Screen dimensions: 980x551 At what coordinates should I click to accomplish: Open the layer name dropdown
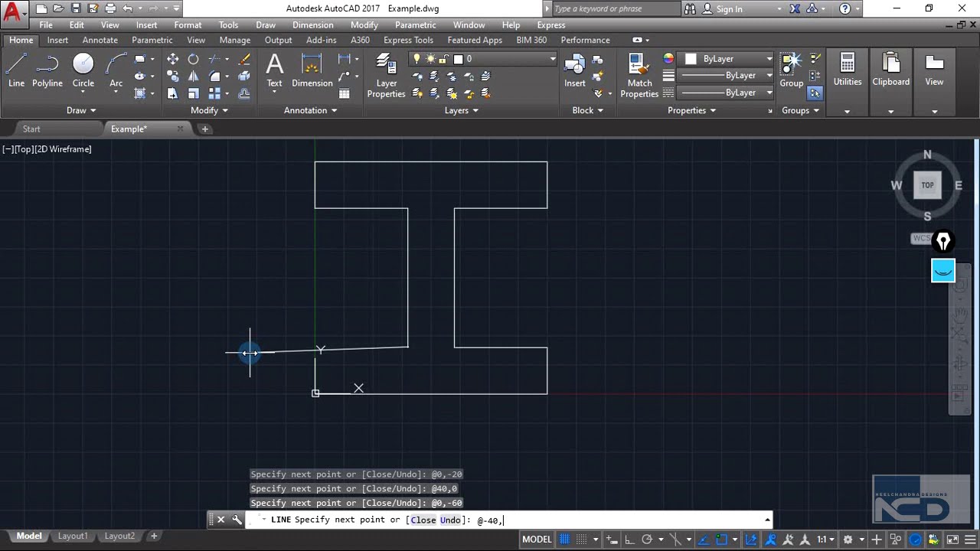(552, 59)
